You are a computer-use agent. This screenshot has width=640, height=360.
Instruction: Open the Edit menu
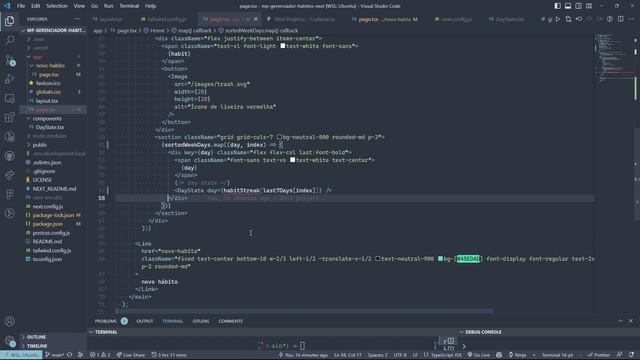[36, 6]
